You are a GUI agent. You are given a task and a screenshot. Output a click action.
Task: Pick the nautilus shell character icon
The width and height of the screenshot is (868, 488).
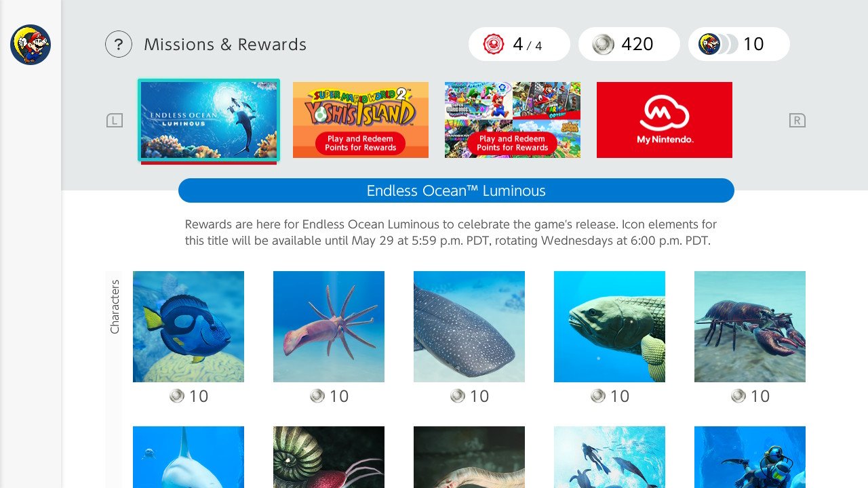[329, 457]
